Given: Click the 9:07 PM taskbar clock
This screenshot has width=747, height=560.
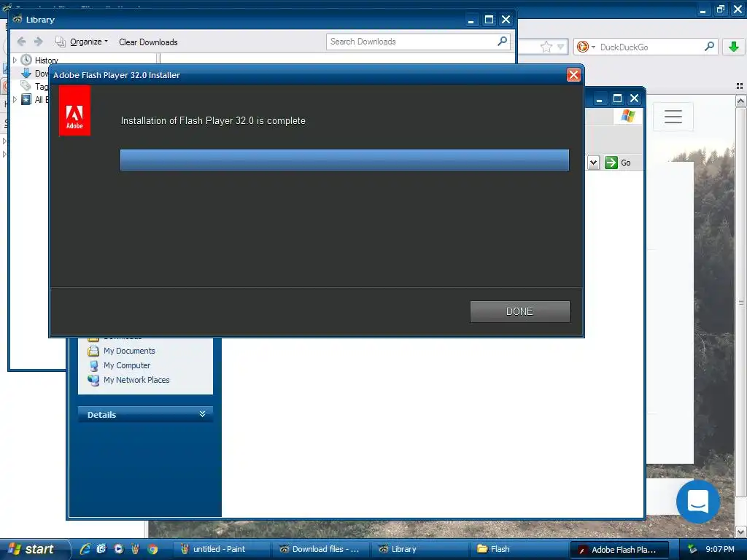Looking at the screenshot, I should point(720,549).
